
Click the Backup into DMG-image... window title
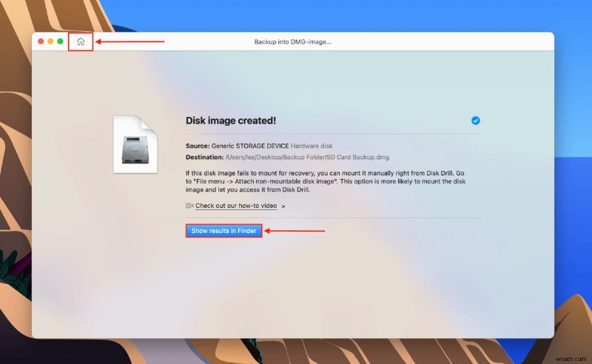292,42
